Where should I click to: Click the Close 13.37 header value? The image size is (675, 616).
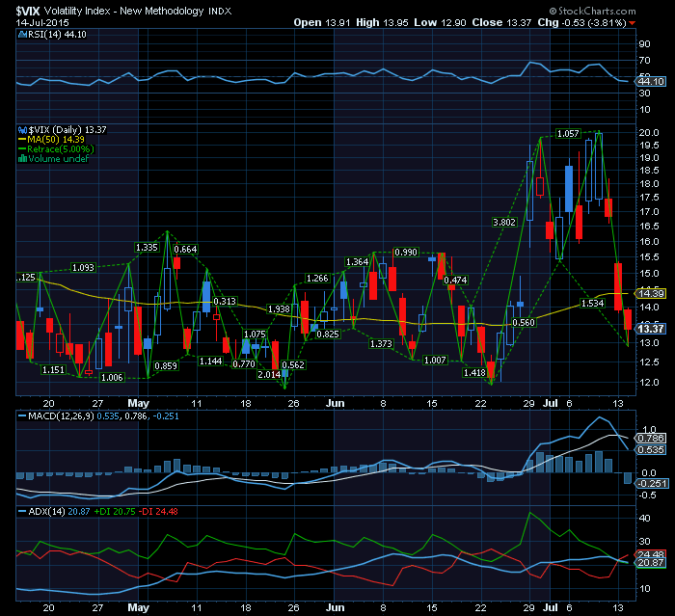click(501, 22)
